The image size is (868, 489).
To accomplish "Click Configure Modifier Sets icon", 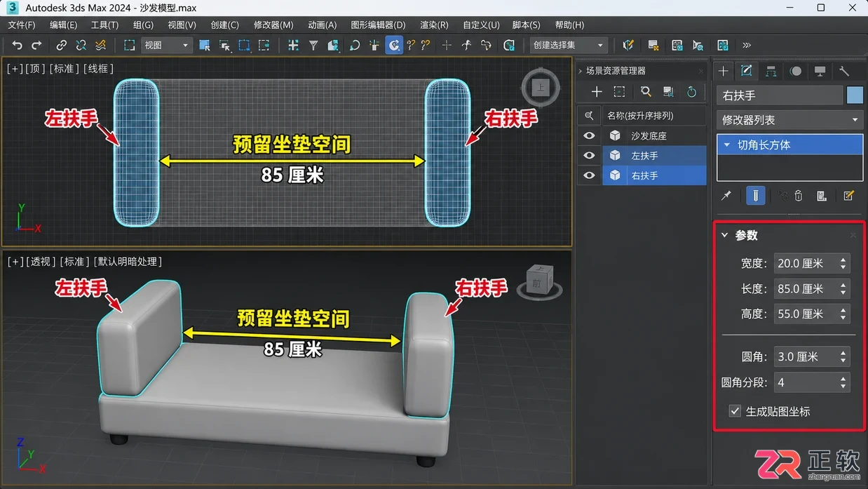I will click(x=848, y=196).
